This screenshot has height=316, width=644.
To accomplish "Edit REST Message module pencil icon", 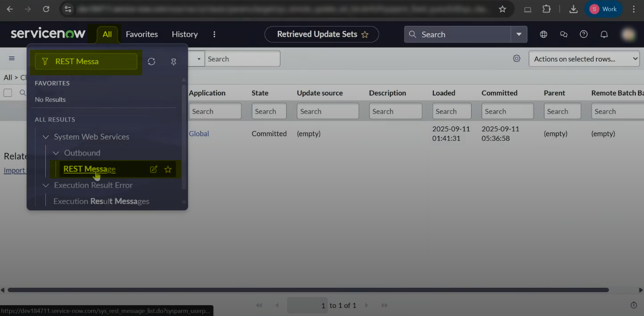I will click(153, 169).
